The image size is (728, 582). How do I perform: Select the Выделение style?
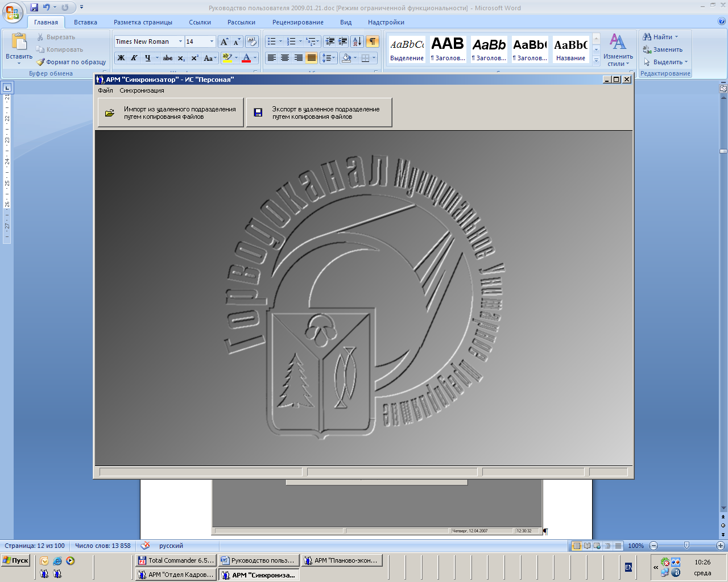(407, 49)
